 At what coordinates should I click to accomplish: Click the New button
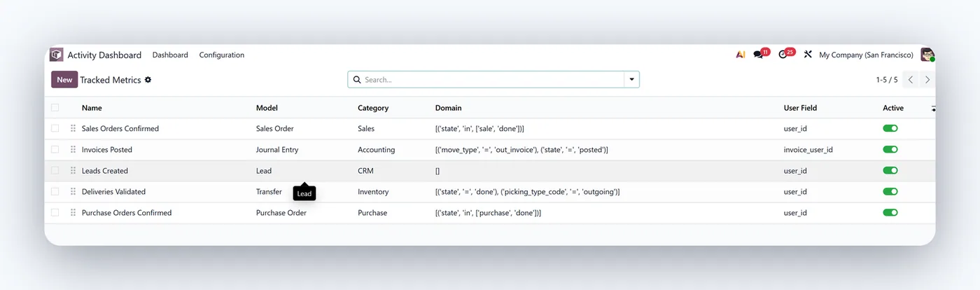(64, 80)
